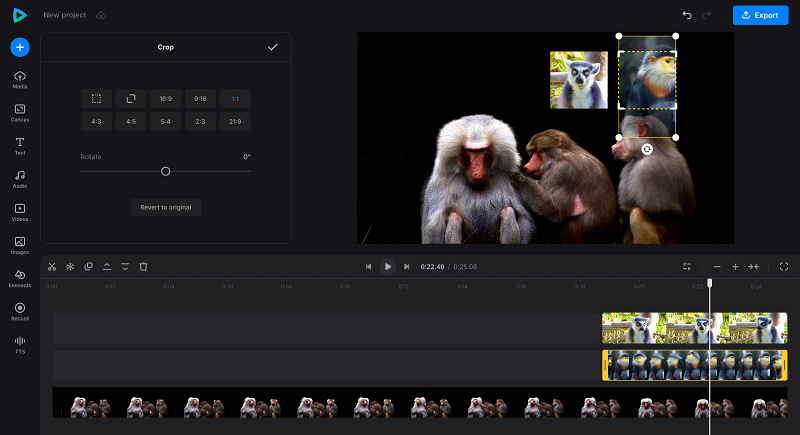The height and width of the screenshot is (435, 800).
Task: Choose the 1:1 crop ratio
Action: [x=235, y=98]
